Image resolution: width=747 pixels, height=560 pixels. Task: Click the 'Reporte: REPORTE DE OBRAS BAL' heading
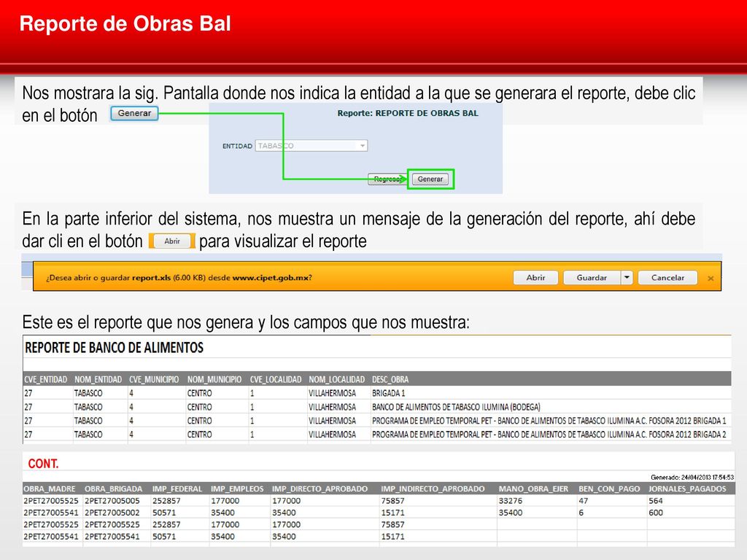point(408,113)
